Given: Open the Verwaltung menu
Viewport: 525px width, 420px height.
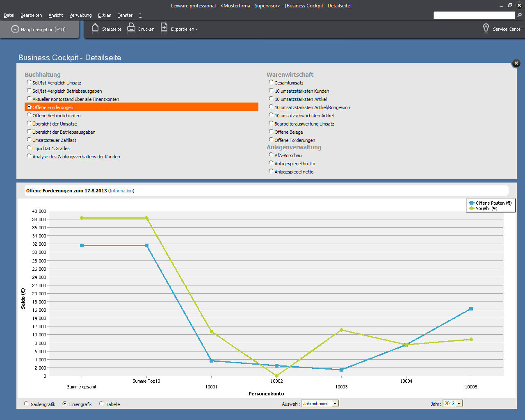Looking at the screenshot, I should pyautogui.click(x=80, y=15).
